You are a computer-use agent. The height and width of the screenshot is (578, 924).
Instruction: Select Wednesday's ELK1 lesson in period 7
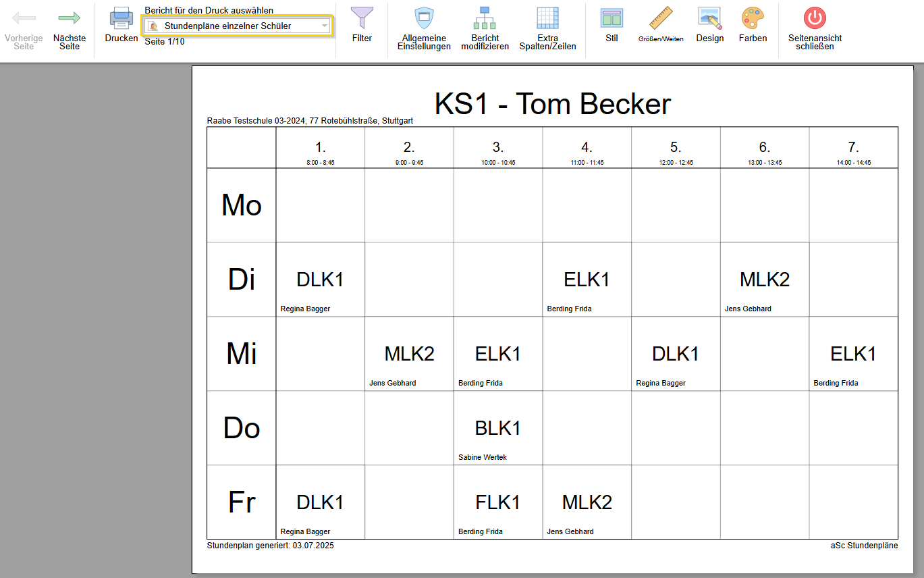(x=853, y=354)
